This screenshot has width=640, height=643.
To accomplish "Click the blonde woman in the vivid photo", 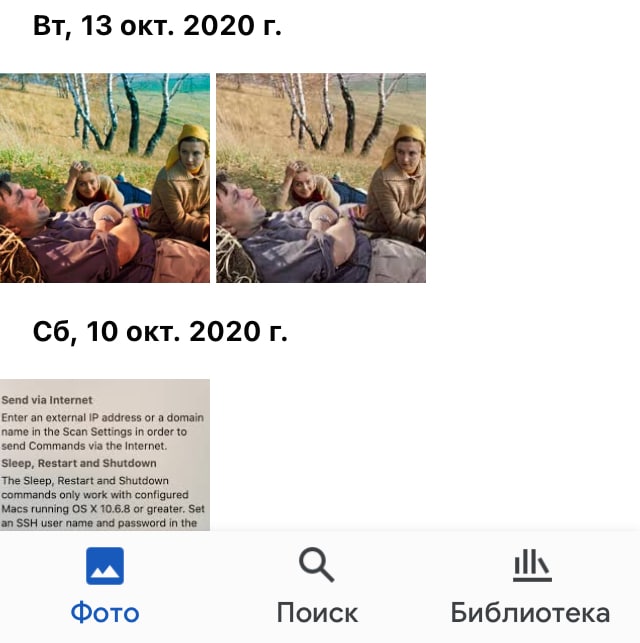I will coord(92,187).
